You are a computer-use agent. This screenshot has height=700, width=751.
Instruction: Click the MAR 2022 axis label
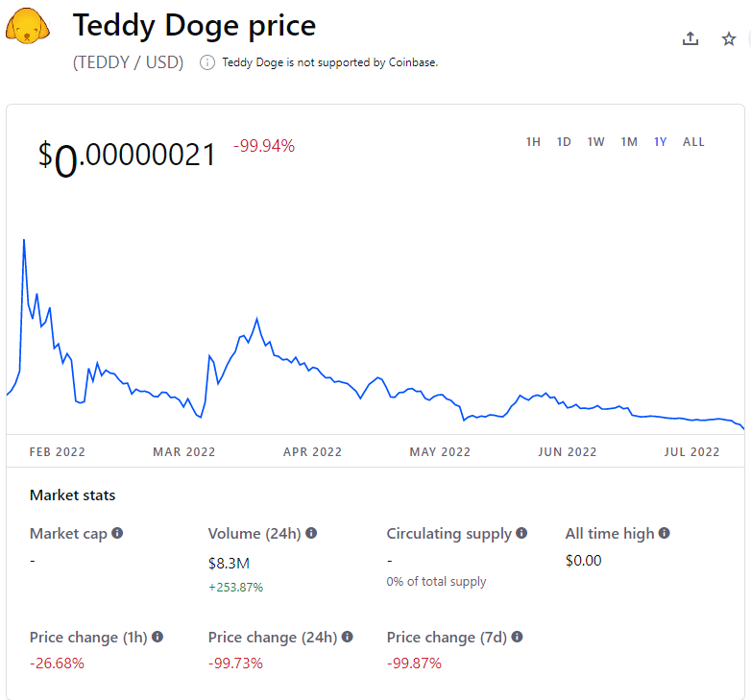pos(184,452)
